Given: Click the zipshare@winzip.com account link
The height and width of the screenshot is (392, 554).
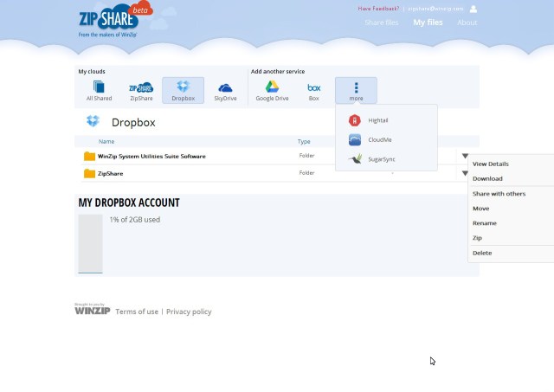Looking at the screenshot, I should click(435, 9).
